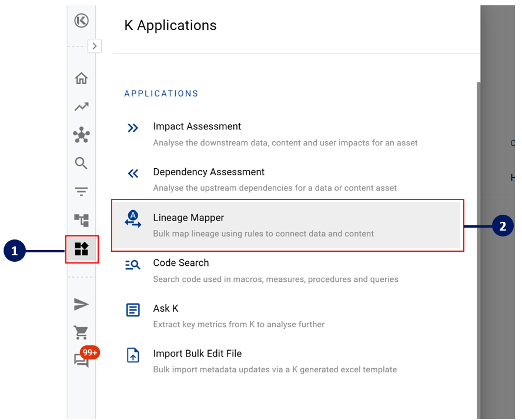This screenshot has height=420, width=522.
Task: Go to Home in the sidebar
Action: 81,78
